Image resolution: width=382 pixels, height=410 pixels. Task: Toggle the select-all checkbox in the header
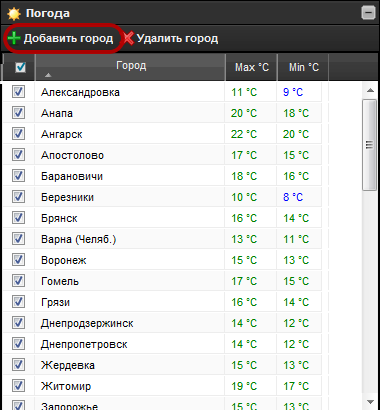click(x=21, y=67)
